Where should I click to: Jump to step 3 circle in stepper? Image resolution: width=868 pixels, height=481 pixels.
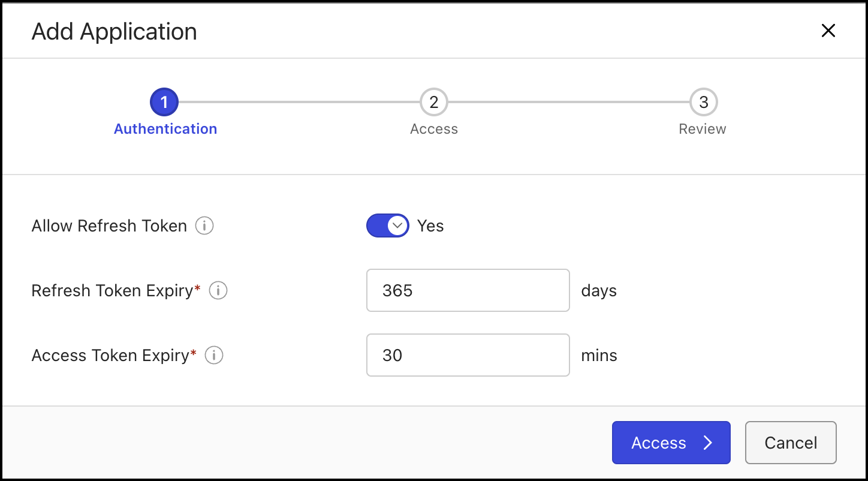click(x=703, y=103)
